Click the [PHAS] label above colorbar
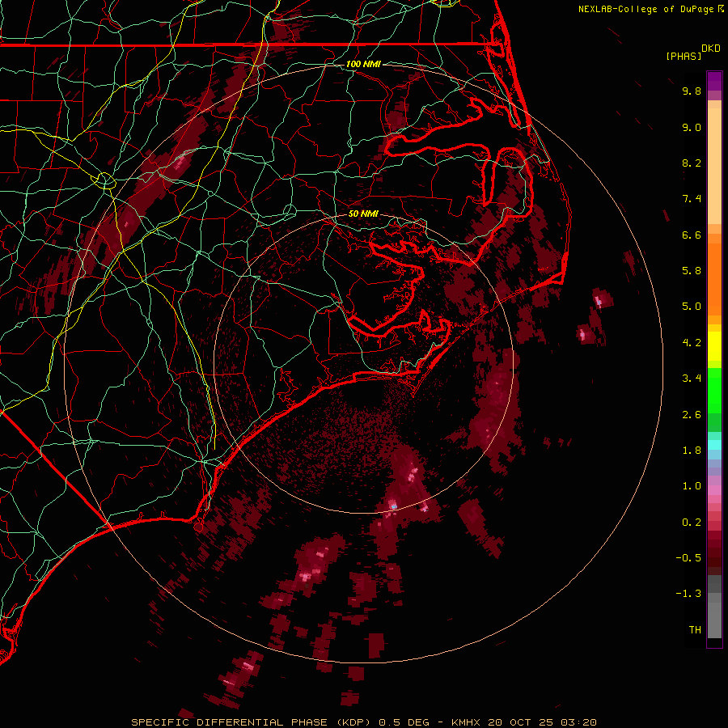Viewport: 728px width, 728px height. click(684, 57)
